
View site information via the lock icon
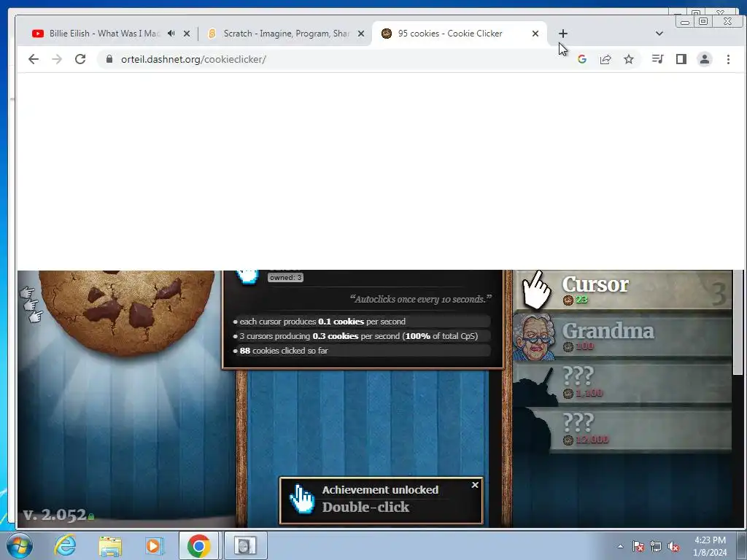109,59
